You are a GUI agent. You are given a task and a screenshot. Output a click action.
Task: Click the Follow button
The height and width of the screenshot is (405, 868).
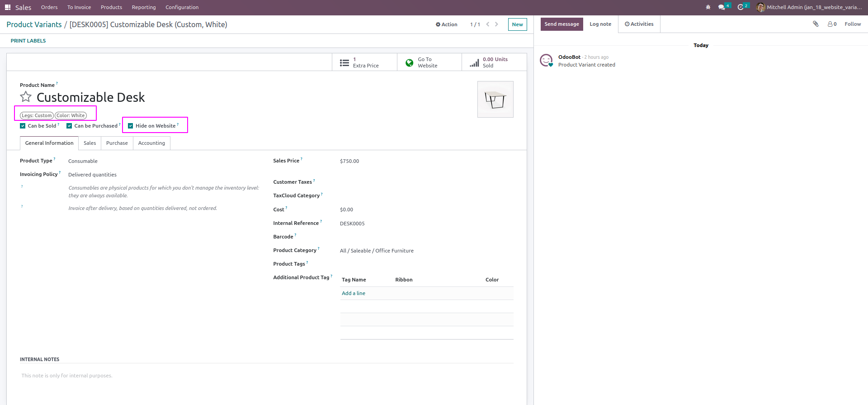tap(853, 24)
